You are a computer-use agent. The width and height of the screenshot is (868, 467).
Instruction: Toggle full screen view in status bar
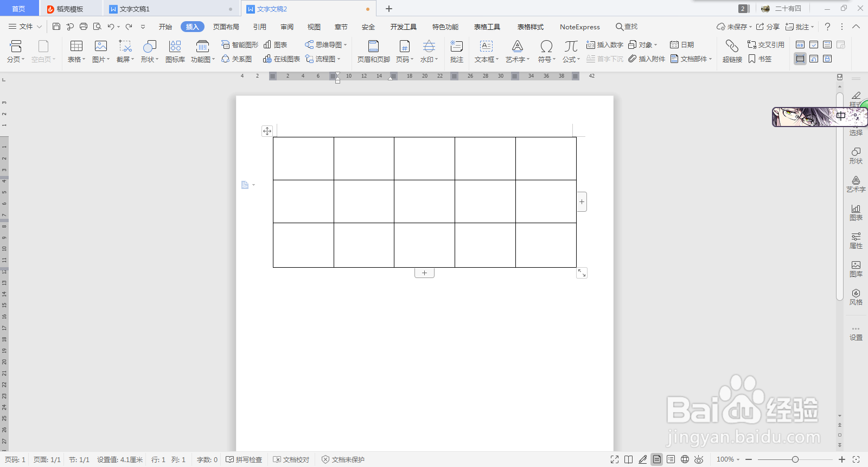(x=615, y=459)
